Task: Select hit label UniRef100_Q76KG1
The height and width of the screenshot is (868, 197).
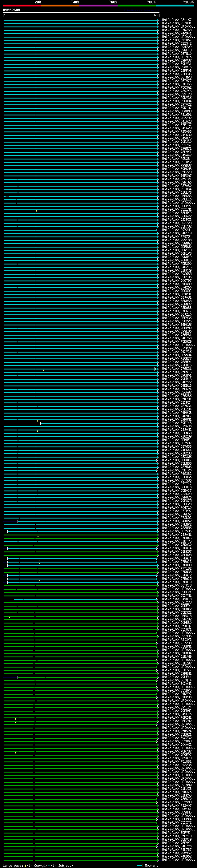Action: coord(177,369)
